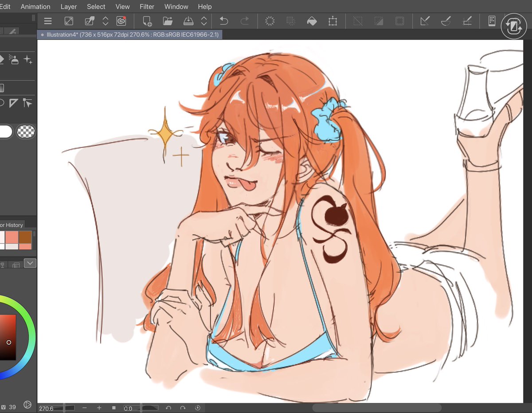Open the Layer menu
The height and width of the screenshot is (413, 532).
point(69,7)
